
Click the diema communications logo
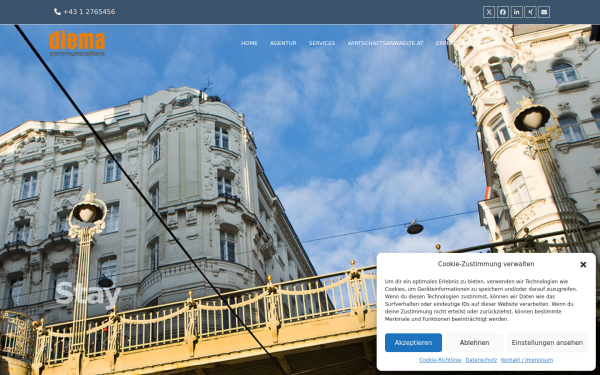77,43
